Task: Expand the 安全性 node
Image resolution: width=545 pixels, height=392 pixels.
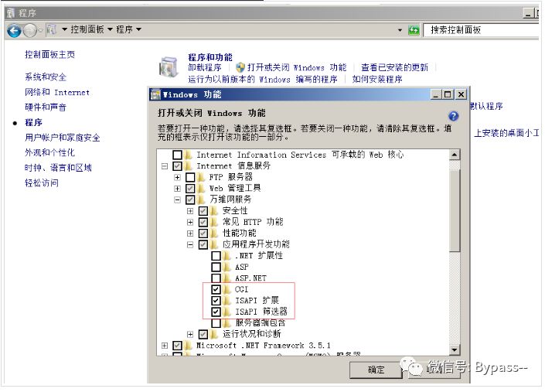Action: coord(190,210)
